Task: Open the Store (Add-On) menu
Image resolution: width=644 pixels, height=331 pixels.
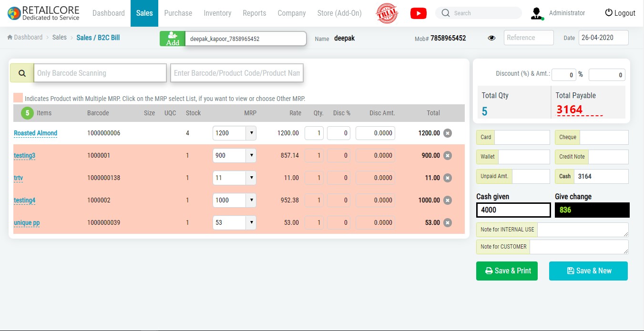Action: click(x=339, y=13)
